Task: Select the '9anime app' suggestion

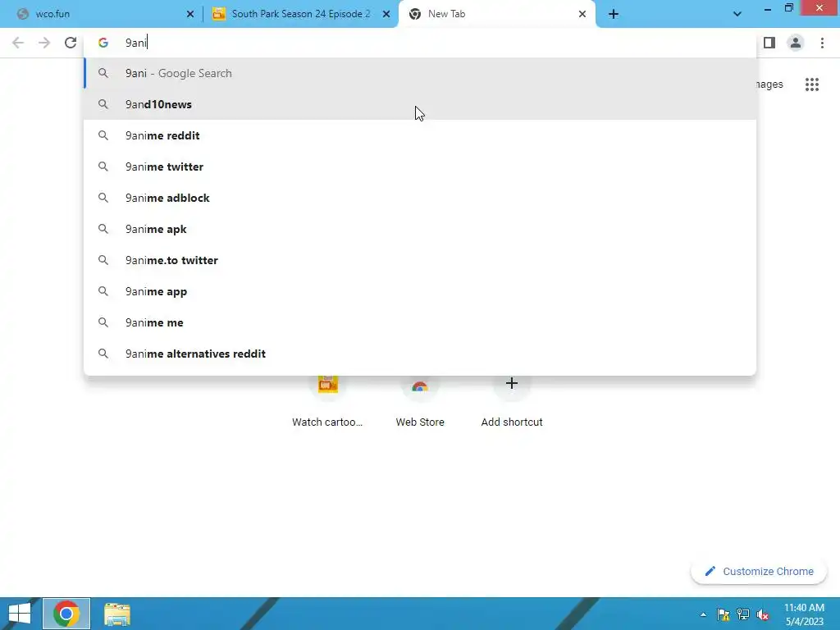Action: click(420, 291)
